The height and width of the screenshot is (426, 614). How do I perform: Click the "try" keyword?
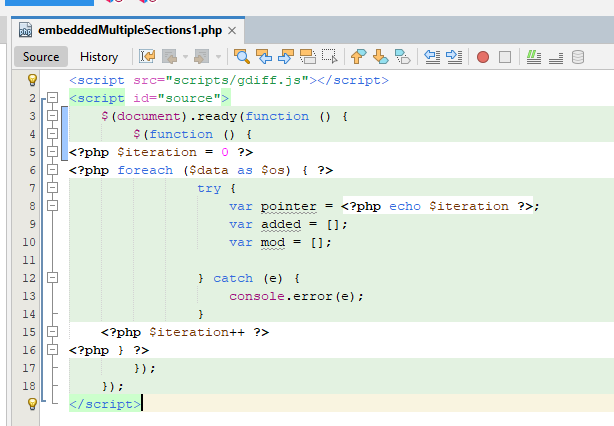(x=209, y=188)
